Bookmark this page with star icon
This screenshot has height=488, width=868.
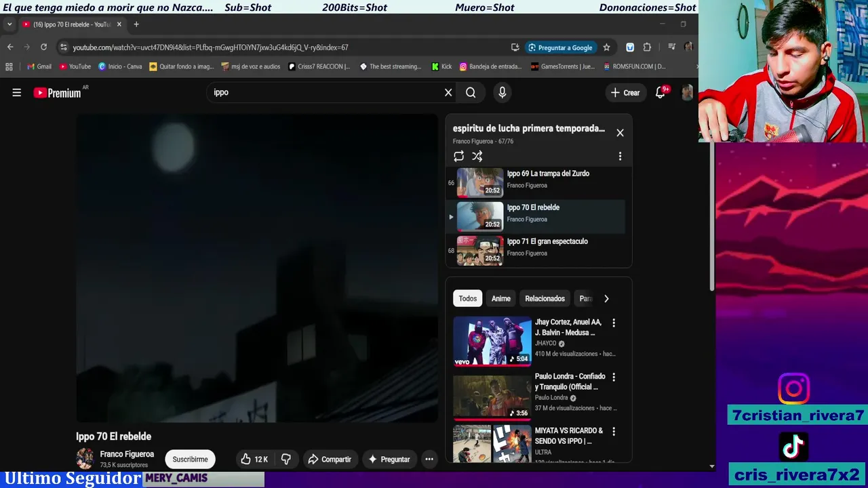point(606,47)
